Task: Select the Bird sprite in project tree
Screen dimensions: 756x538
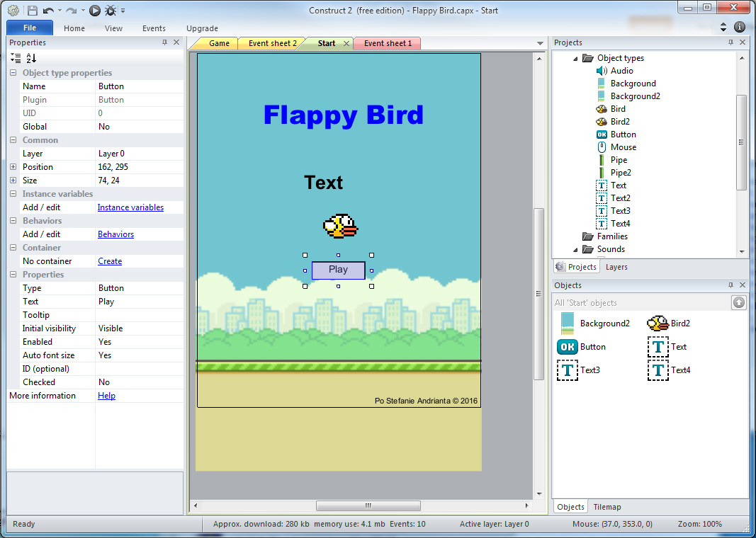Action: click(618, 109)
